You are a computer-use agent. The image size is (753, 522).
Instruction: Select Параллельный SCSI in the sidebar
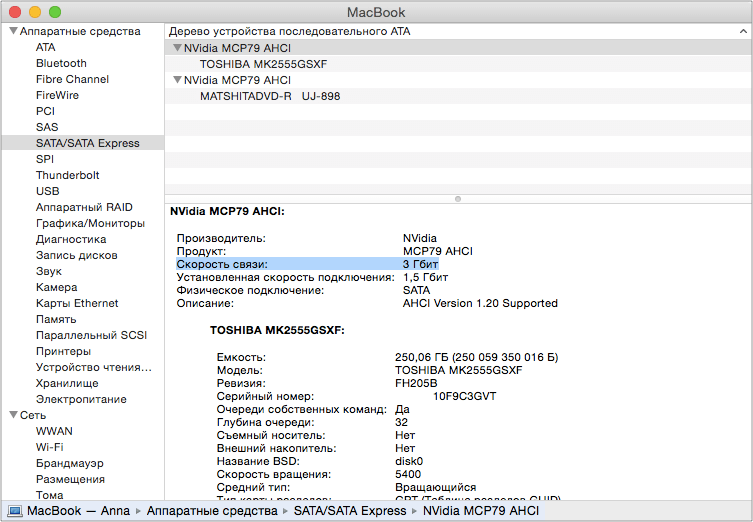[x=91, y=335]
